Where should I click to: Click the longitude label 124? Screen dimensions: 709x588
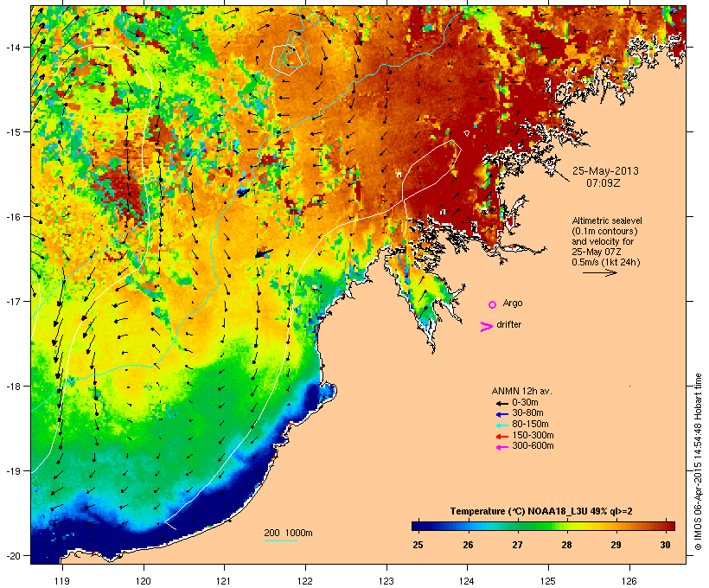[467, 581]
